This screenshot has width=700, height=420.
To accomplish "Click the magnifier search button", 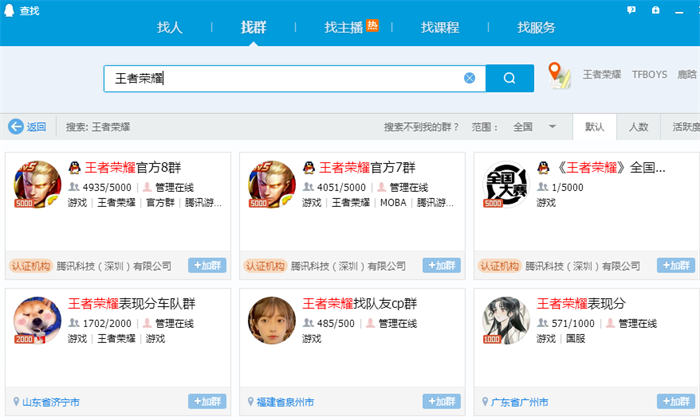I will point(510,78).
